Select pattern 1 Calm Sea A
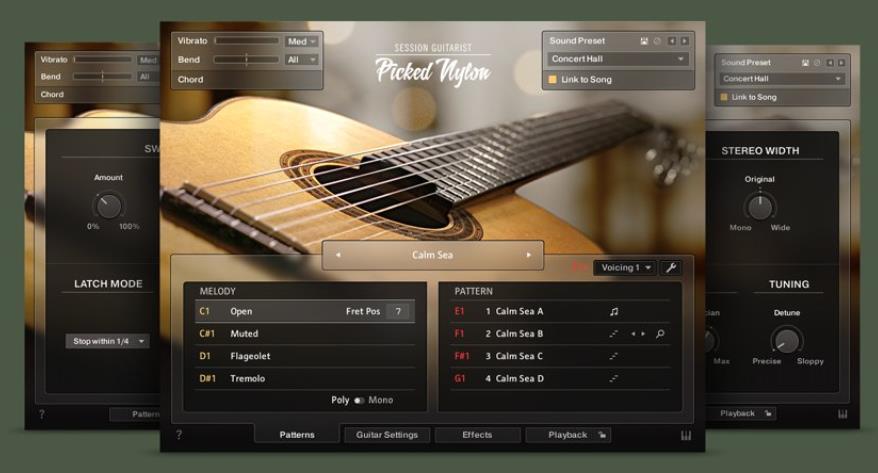 point(560,311)
